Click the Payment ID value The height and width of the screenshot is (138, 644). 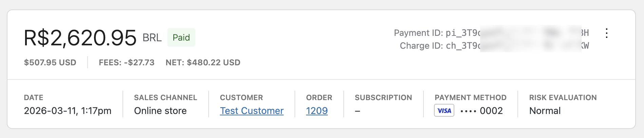click(517, 33)
